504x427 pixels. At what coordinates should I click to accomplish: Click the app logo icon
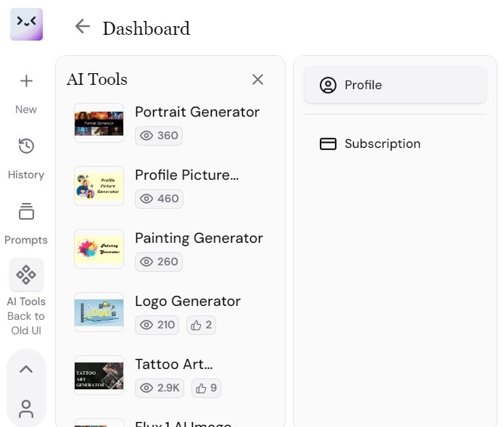pyautogui.click(x=26, y=24)
